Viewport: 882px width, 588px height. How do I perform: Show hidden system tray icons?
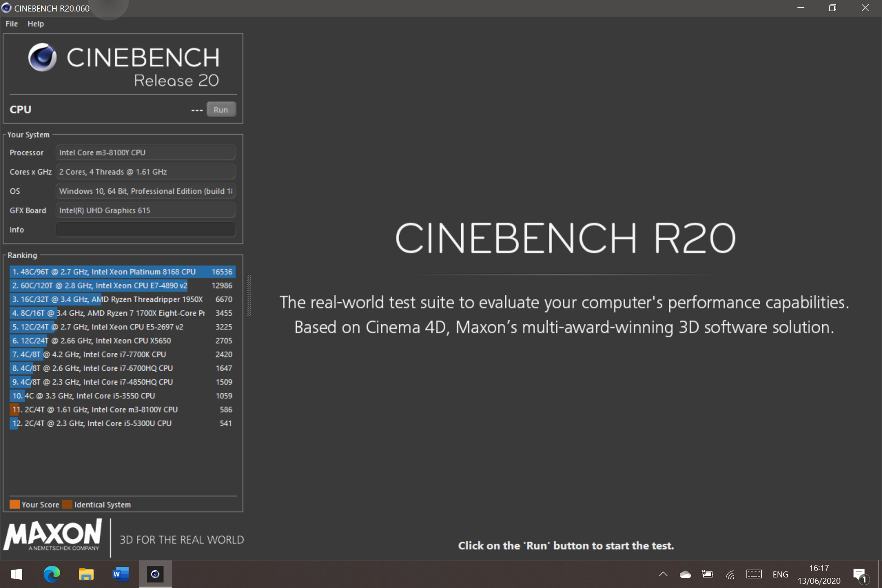[x=663, y=574]
